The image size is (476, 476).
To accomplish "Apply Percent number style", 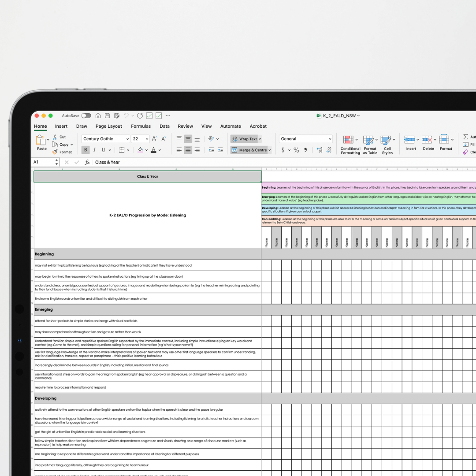I will pyautogui.click(x=296, y=150).
